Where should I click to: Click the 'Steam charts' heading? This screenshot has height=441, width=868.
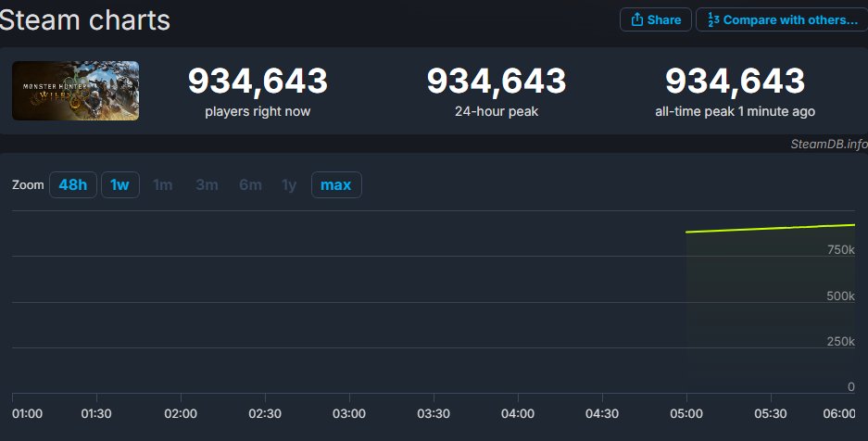pyautogui.click(x=84, y=20)
